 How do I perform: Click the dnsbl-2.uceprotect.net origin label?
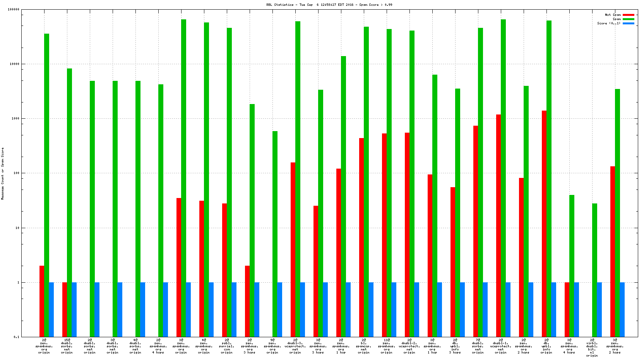click(x=409, y=346)
